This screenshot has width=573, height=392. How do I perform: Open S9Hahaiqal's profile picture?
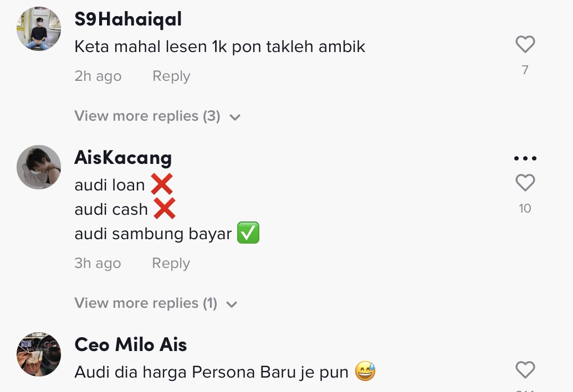39,28
